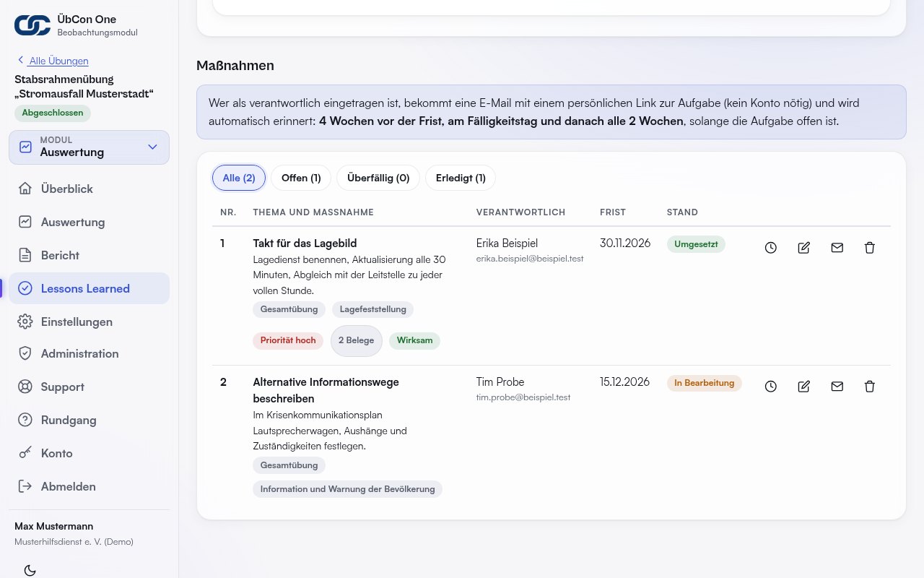
Task: Filter measures by Erledigt (1)
Action: [x=461, y=178]
